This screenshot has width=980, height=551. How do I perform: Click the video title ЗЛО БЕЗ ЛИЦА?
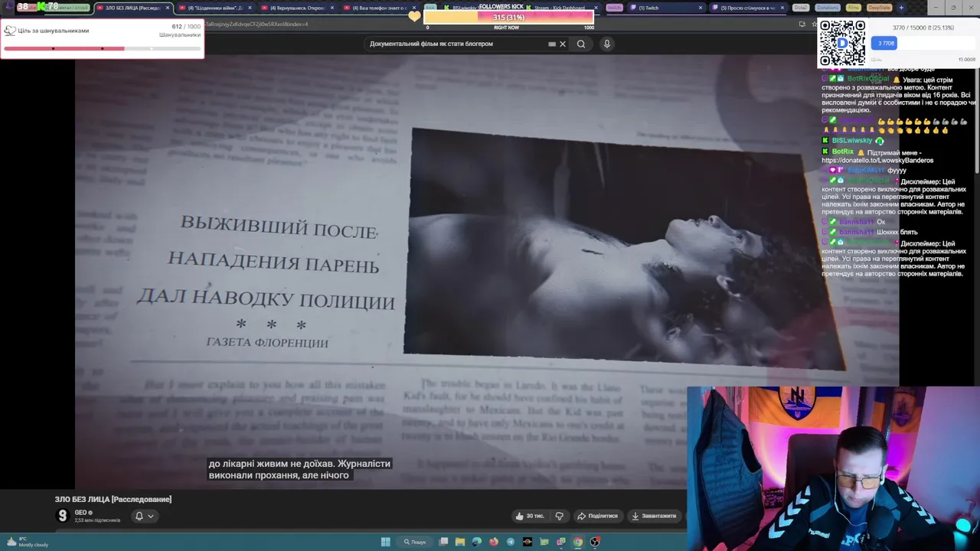point(113,499)
